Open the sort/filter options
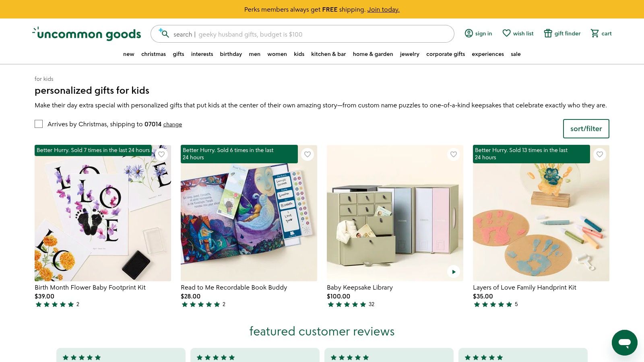Viewport: 644px width, 362px height. click(x=586, y=129)
